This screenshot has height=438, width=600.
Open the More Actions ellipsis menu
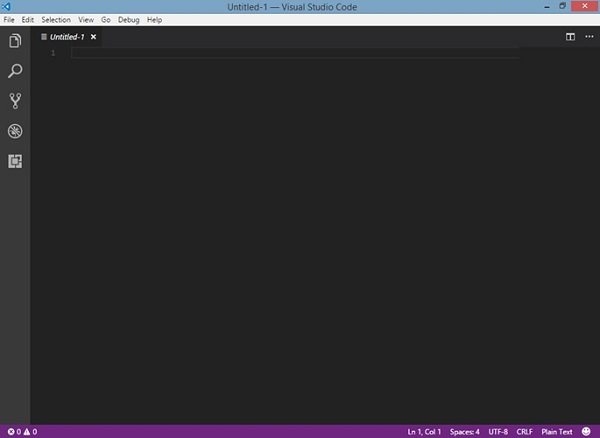pos(589,37)
